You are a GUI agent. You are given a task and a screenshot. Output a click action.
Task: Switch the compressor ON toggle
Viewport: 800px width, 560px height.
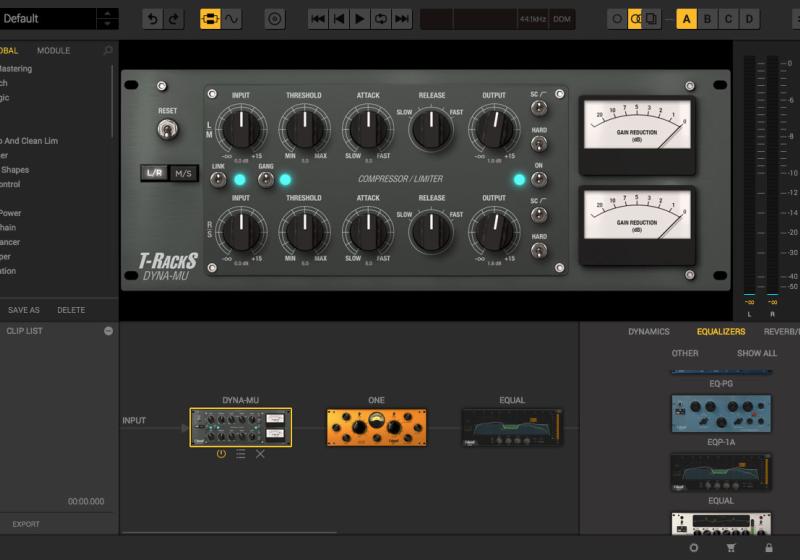pos(539,180)
